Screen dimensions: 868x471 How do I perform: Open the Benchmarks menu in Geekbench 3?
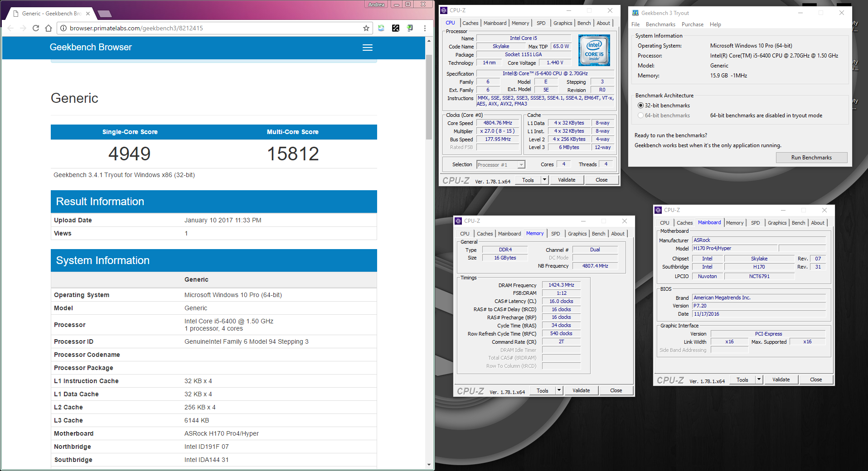click(x=660, y=24)
